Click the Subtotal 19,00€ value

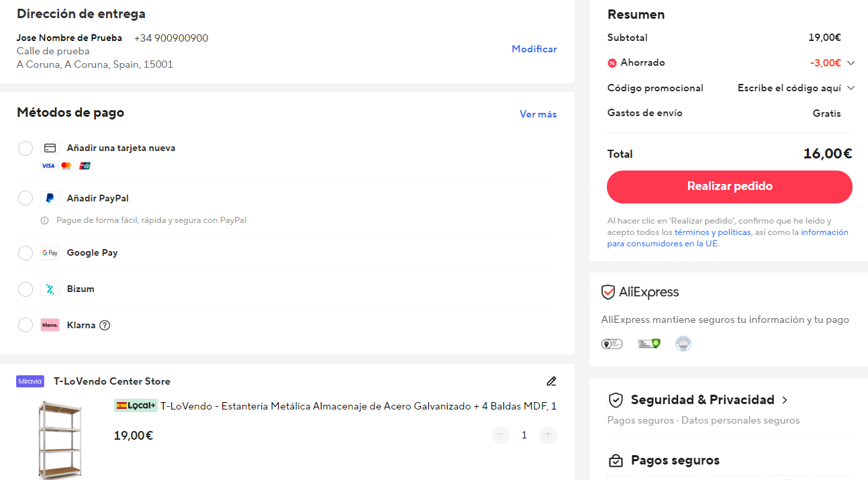[824, 38]
